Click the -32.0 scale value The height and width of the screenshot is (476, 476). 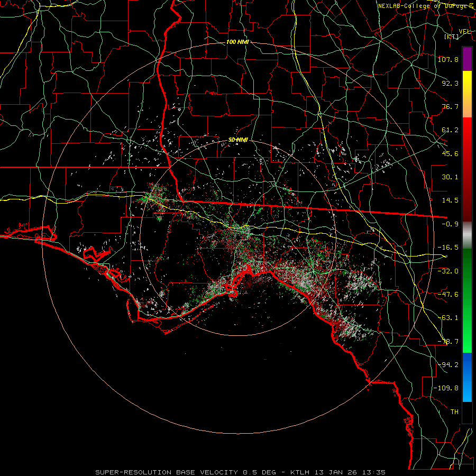pyautogui.click(x=448, y=271)
